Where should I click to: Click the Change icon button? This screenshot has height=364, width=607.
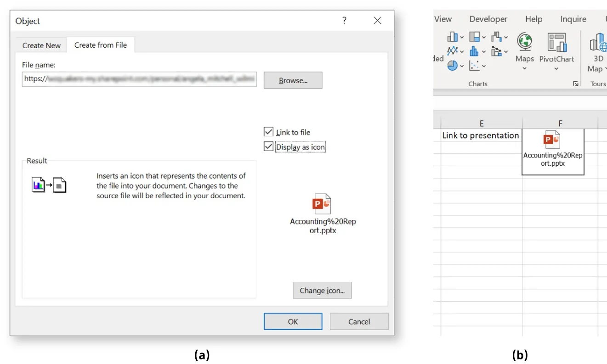click(x=322, y=290)
